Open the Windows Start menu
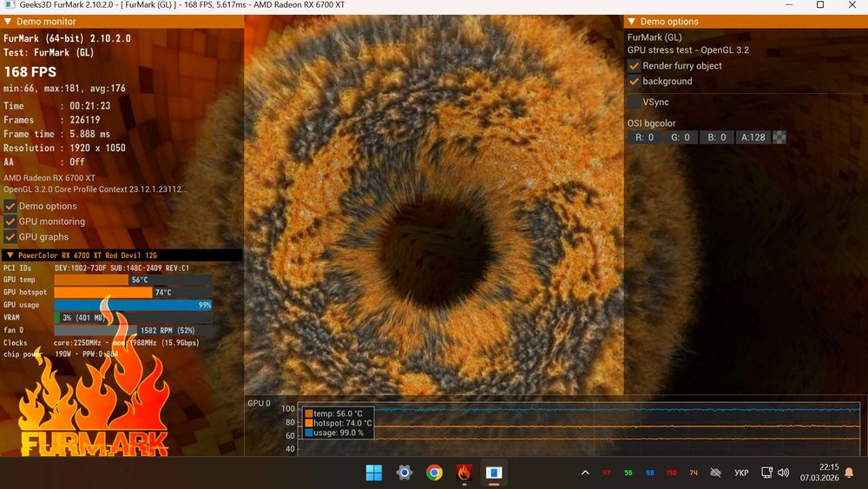This screenshot has width=868, height=489. pyautogui.click(x=373, y=472)
